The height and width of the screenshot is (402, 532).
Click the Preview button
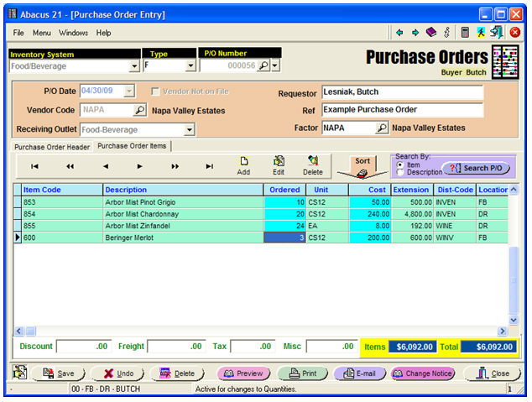point(243,373)
